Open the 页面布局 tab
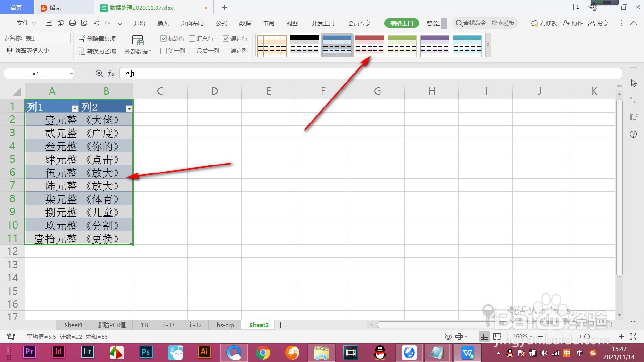 pos(192,23)
